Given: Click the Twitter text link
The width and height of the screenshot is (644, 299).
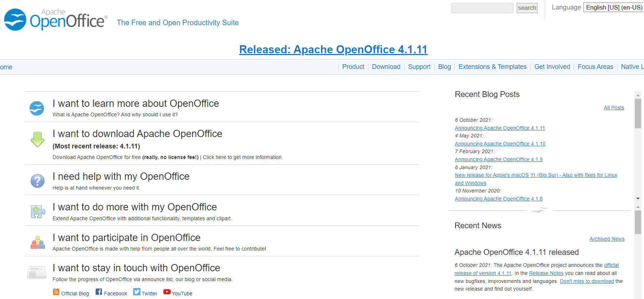Looking at the screenshot, I should [150, 294].
